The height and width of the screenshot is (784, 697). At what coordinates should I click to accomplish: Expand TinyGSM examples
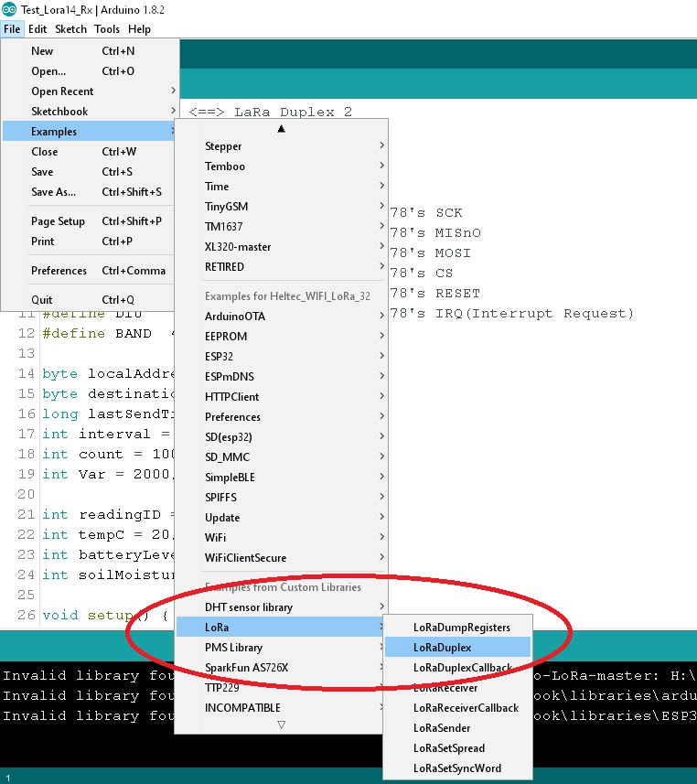281,207
